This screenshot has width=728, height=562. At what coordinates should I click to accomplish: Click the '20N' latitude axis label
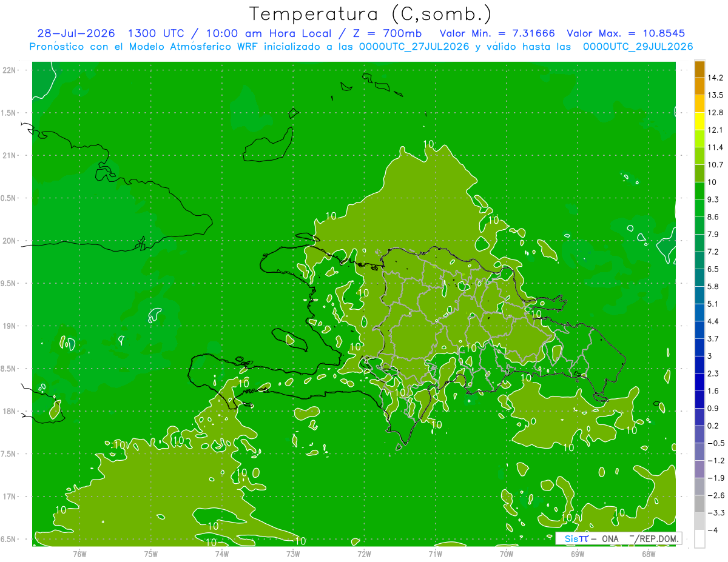9,241
